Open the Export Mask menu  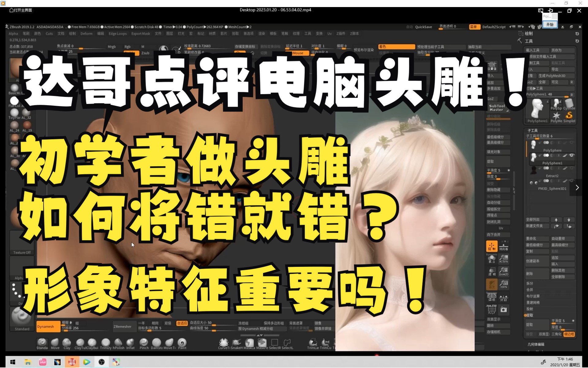tap(141, 34)
